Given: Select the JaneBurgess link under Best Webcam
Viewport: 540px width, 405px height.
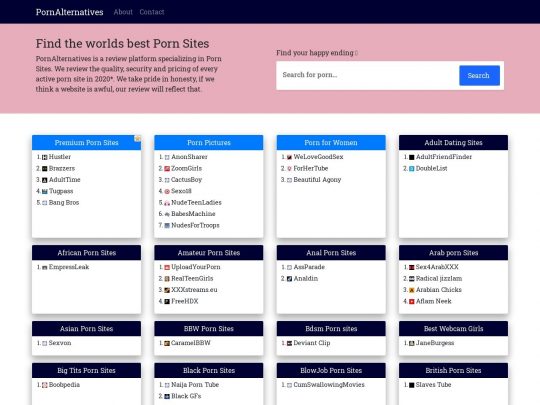Looking at the screenshot, I should pos(435,343).
